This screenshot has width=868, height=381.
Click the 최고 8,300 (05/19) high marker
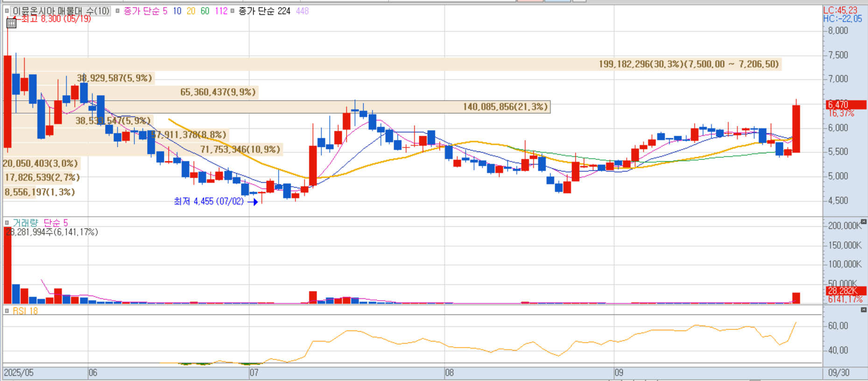click(x=56, y=19)
